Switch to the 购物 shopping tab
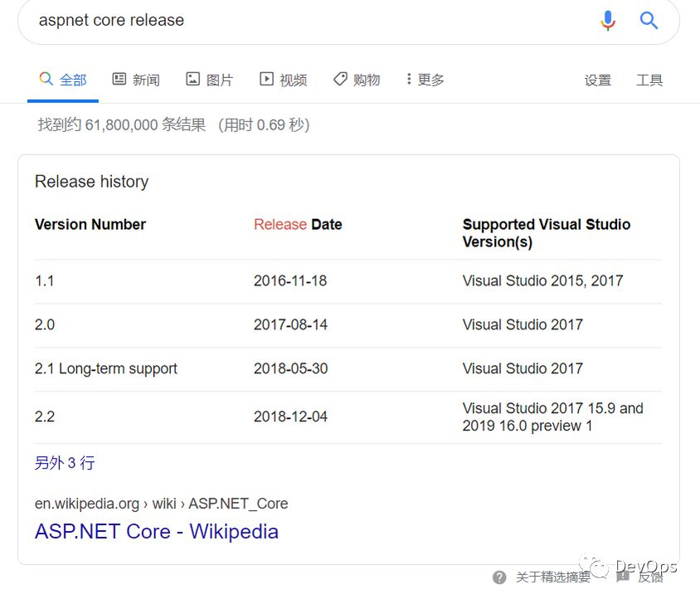 click(357, 80)
